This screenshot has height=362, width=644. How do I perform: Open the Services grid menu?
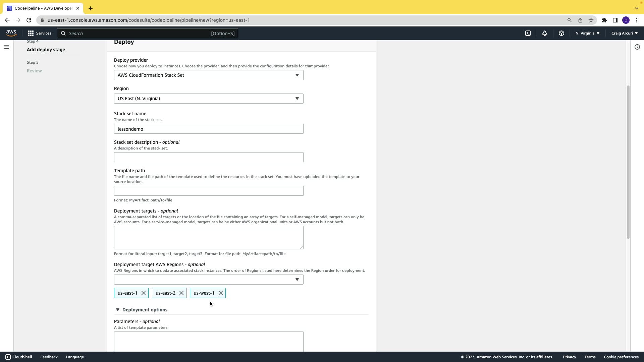coord(31,33)
